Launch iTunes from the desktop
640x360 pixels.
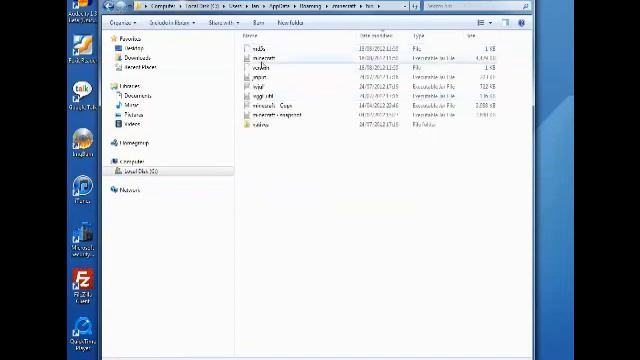(82, 189)
